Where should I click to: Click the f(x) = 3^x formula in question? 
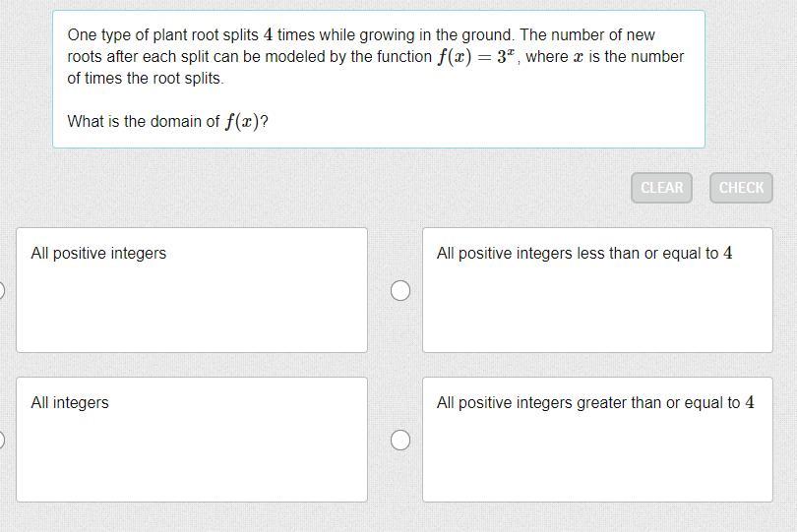click(x=476, y=56)
